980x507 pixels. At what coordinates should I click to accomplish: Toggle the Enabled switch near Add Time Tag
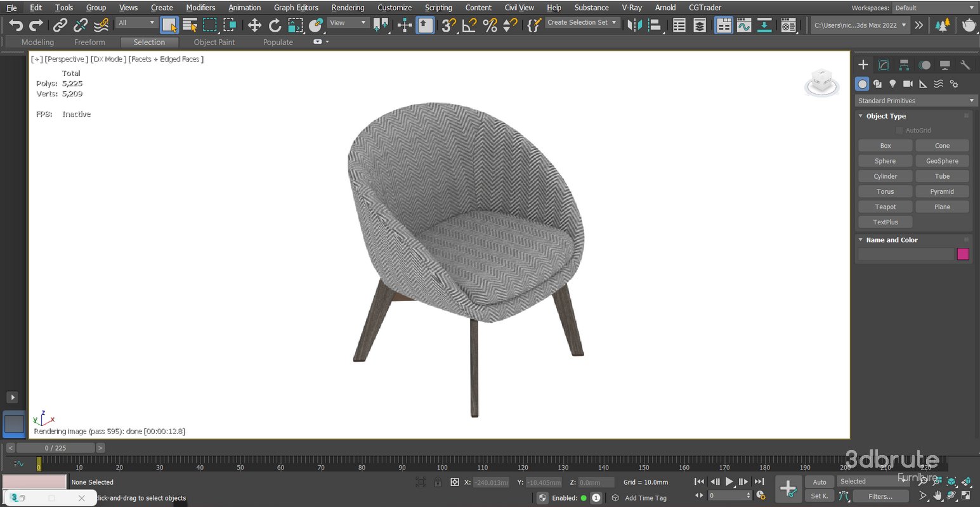tap(583, 497)
